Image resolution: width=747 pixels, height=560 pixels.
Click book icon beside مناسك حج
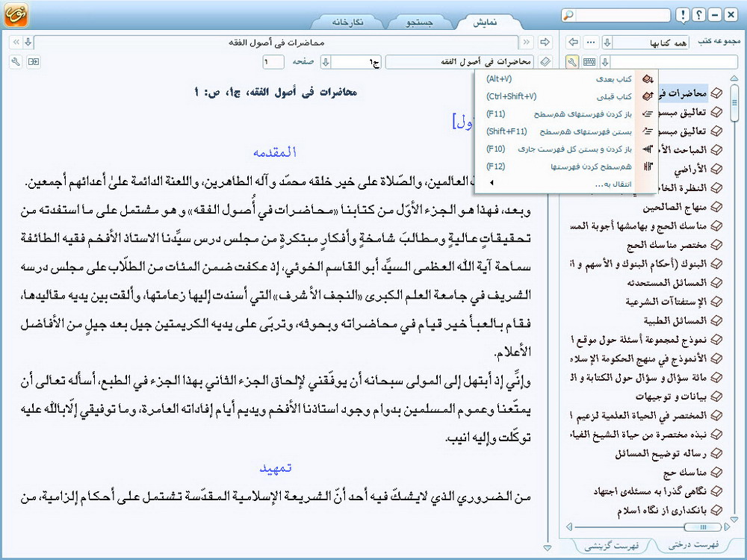coord(716,473)
